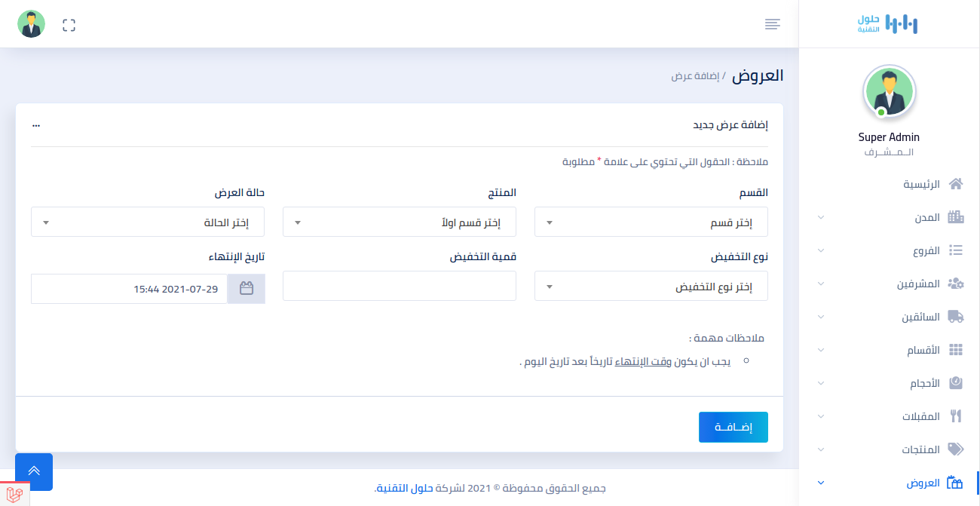Open the user avatar in top bar
The width and height of the screenshot is (980, 506).
(x=32, y=25)
